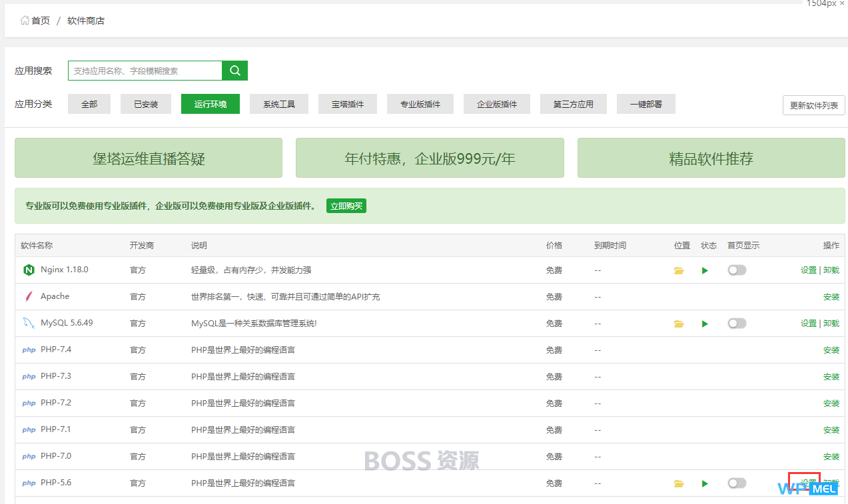Click the Apache software name

(x=55, y=296)
